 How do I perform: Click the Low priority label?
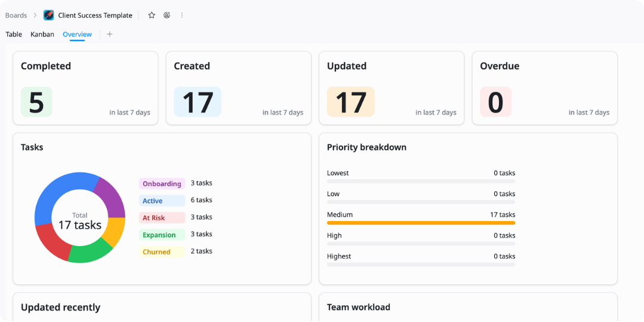point(333,194)
